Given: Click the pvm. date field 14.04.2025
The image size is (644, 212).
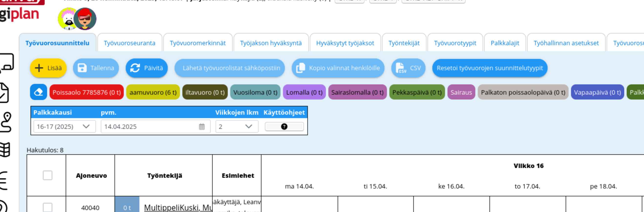Looking at the screenshot, I should point(156,127).
